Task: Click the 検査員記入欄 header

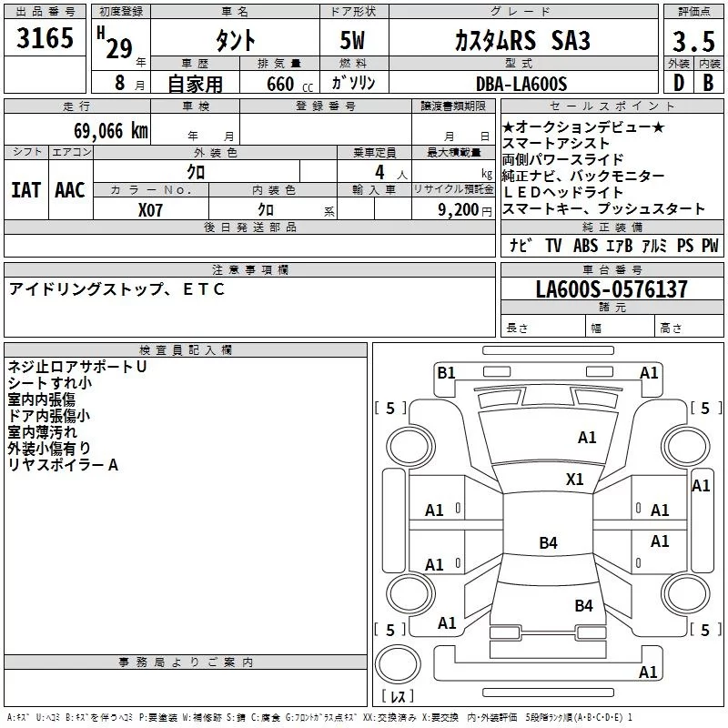Action: pos(186,350)
